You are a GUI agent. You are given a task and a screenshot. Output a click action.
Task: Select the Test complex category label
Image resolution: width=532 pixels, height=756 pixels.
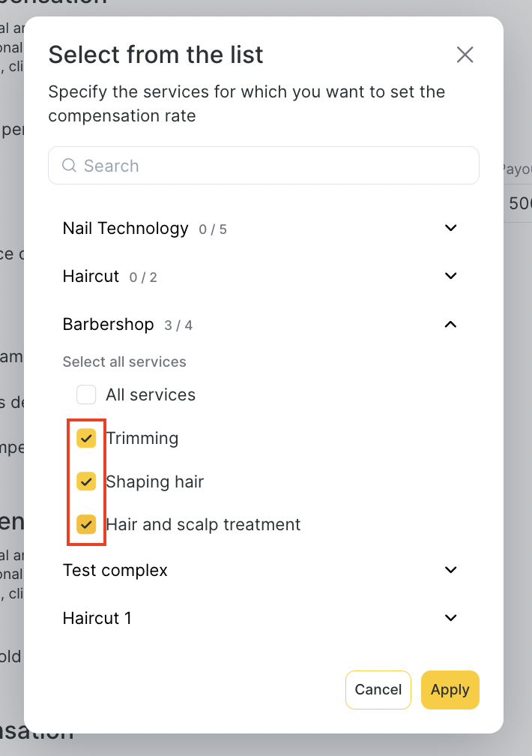[x=115, y=570]
